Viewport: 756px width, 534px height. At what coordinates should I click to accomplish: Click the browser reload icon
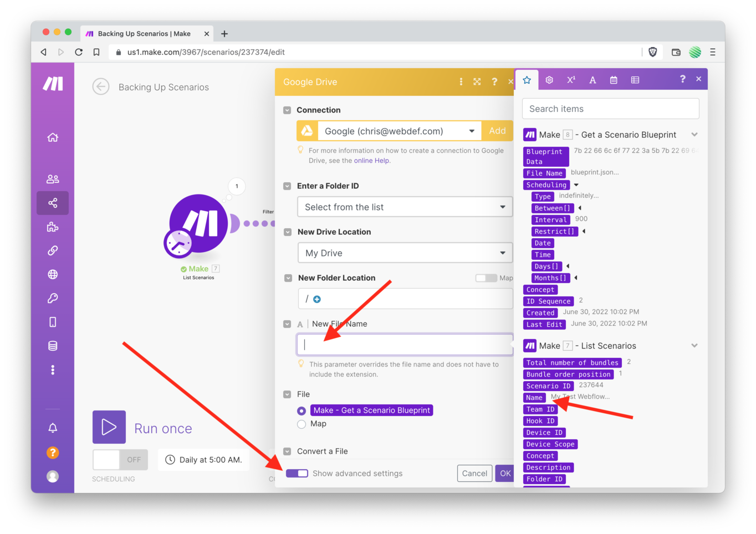tap(79, 52)
